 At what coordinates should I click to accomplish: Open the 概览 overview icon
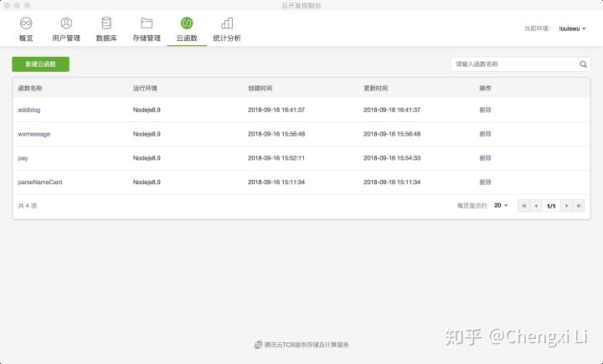click(x=26, y=23)
